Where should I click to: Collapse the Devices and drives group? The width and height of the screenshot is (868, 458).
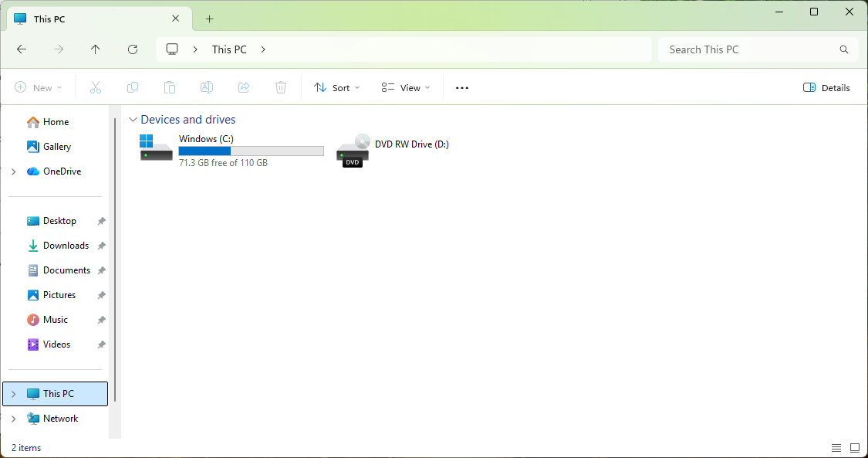[x=133, y=120]
